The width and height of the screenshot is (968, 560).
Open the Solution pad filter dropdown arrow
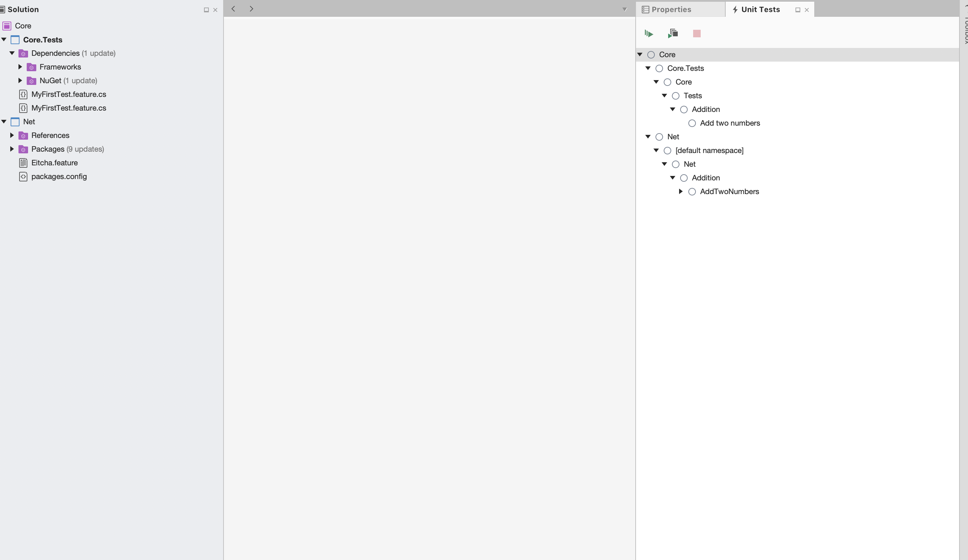(x=625, y=9)
